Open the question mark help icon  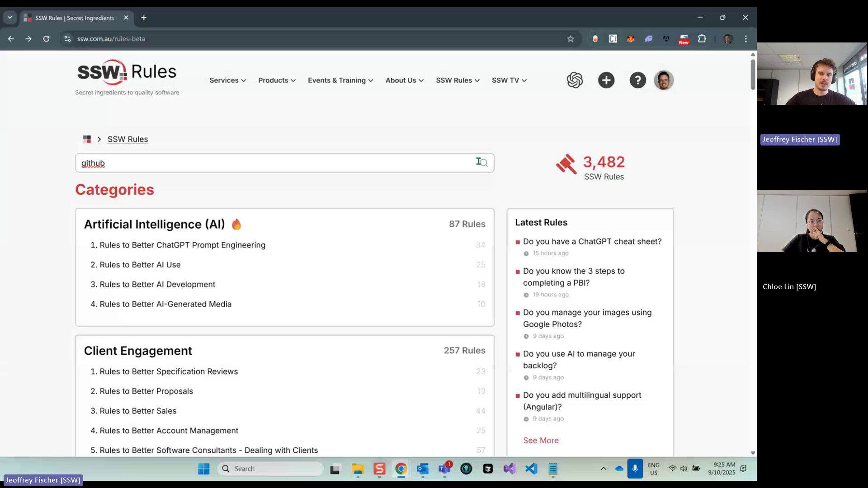pyautogui.click(x=637, y=80)
